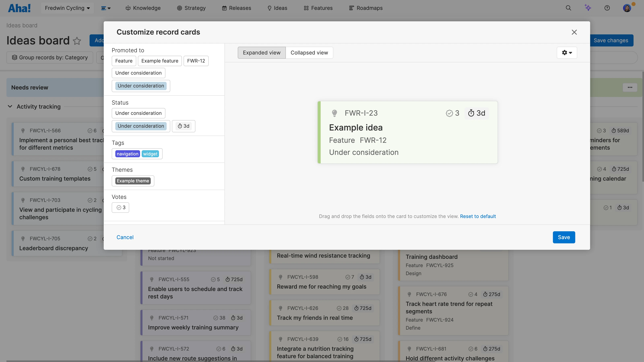Screen dimensions: 644x362
Task: Star the Ideas board as favorite
Action: coord(77,41)
